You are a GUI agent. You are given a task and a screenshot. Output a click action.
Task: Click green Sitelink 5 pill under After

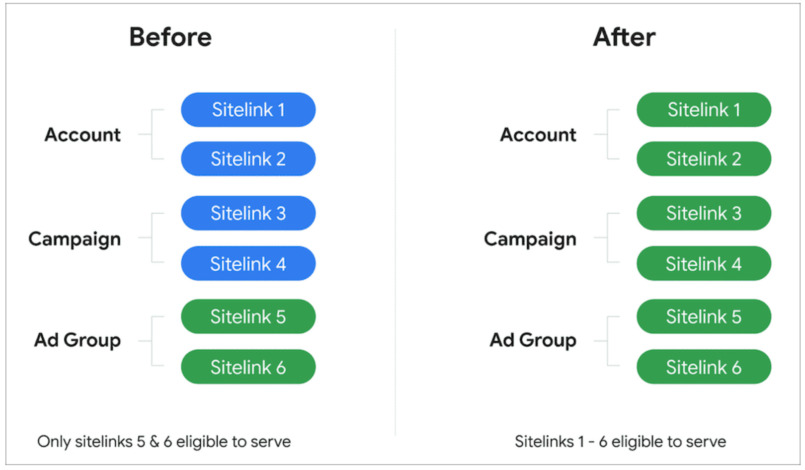(x=704, y=317)
